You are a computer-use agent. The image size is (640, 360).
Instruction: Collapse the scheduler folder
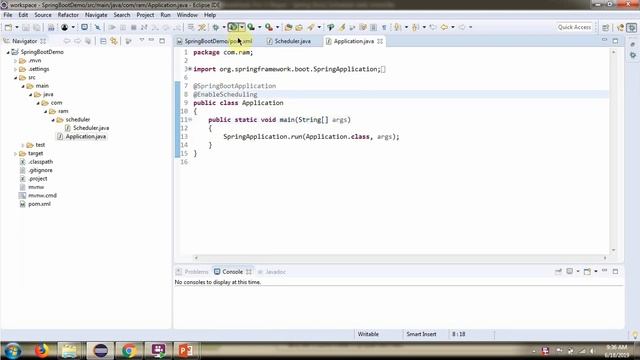pyautogui.click(x=53, y=120)
